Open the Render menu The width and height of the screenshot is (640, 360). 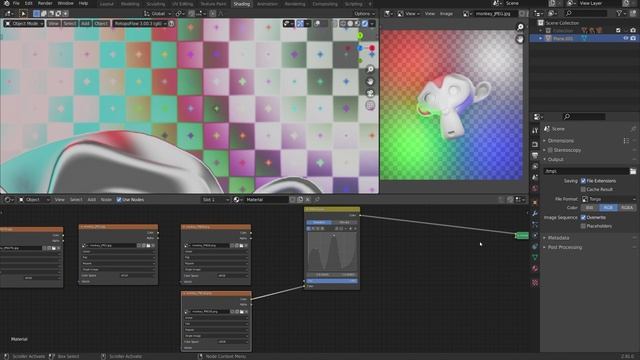[x=45, y=3]
